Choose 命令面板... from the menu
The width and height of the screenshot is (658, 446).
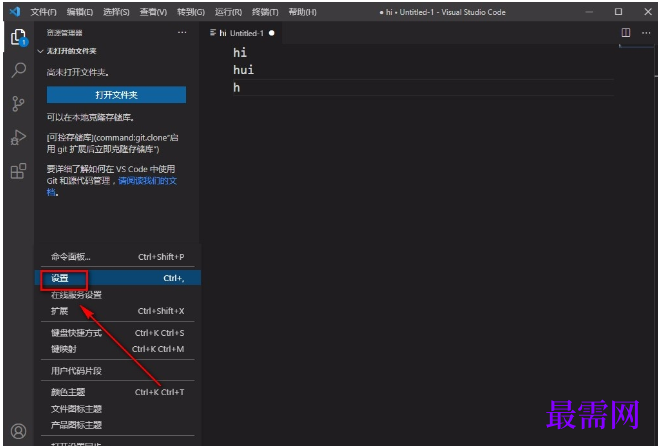118,257
